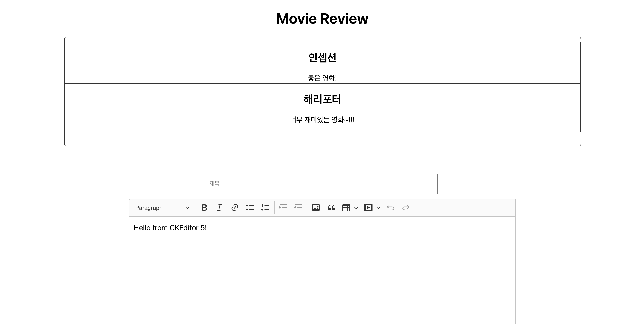644x324 pixels.
Task: Undo the last editor action
Action: point(391,208)
